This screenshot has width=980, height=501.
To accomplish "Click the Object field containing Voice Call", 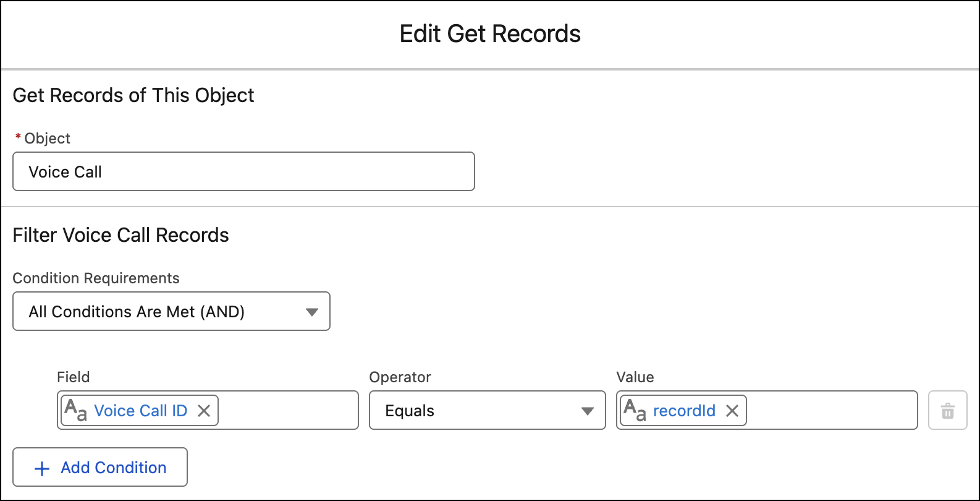I will (x=243, y=171).
